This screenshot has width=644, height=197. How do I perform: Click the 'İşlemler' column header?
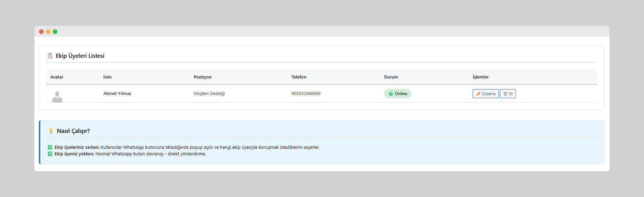coord(481,77)
